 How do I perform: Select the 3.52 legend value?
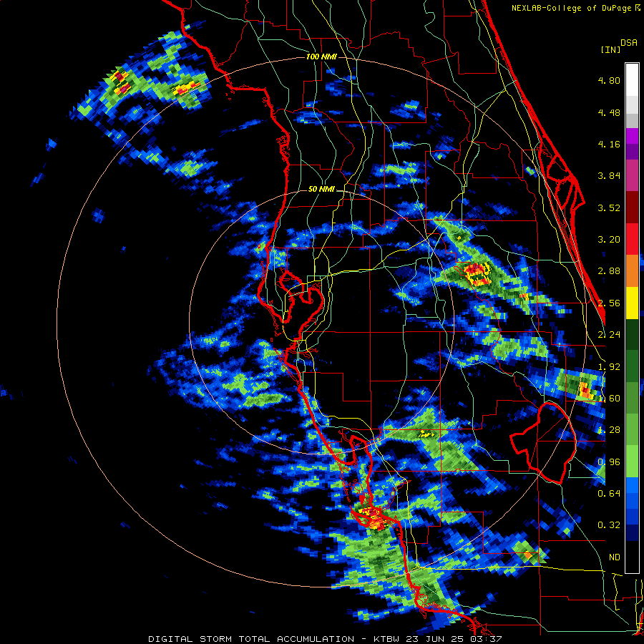pos(609,208)
